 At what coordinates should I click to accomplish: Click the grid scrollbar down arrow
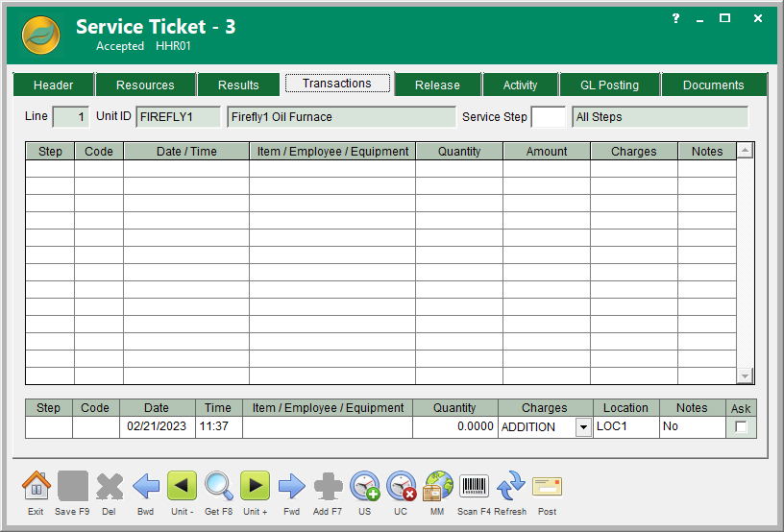(x=745, y=375)
